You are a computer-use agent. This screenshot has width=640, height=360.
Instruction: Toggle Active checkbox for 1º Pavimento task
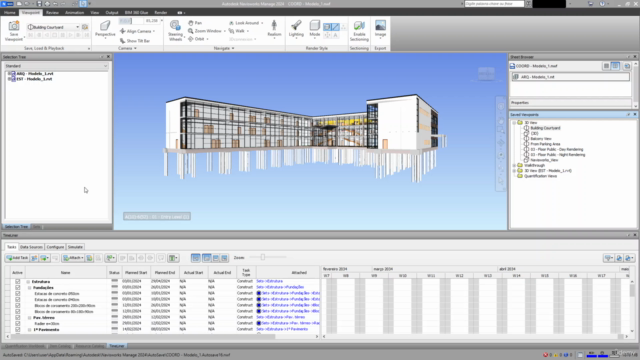(18, 329)
